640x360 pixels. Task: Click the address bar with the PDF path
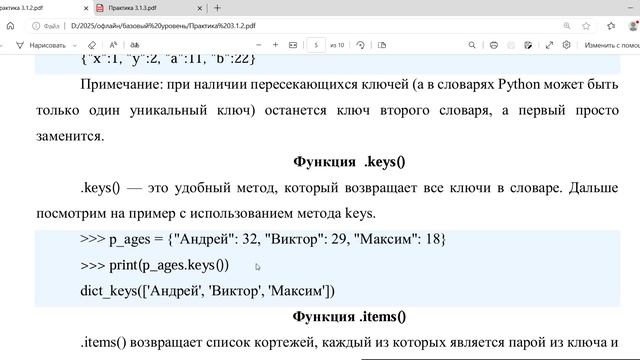click(163, 26)
